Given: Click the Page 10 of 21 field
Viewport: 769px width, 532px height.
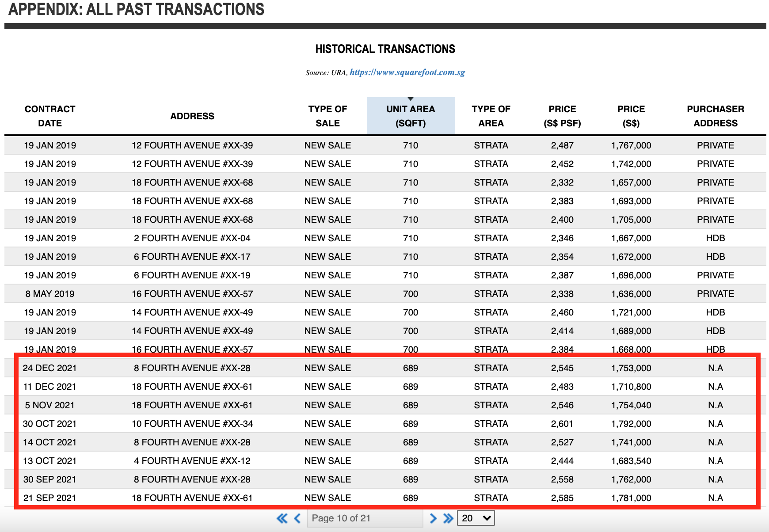Looking at the screenshot, I should point(365,518).
